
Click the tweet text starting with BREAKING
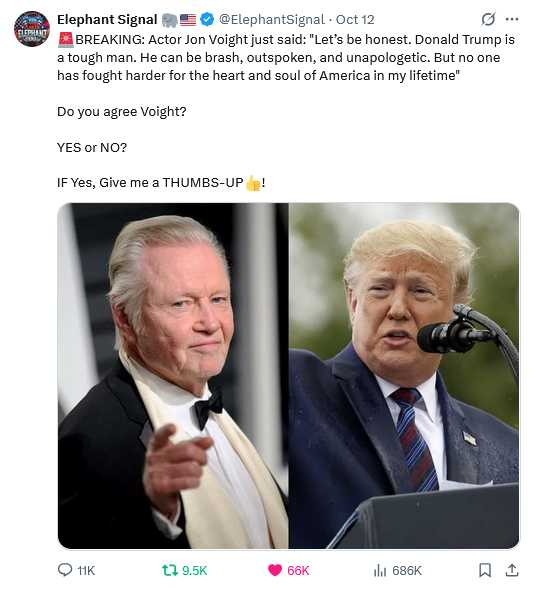tap(286, 57)
